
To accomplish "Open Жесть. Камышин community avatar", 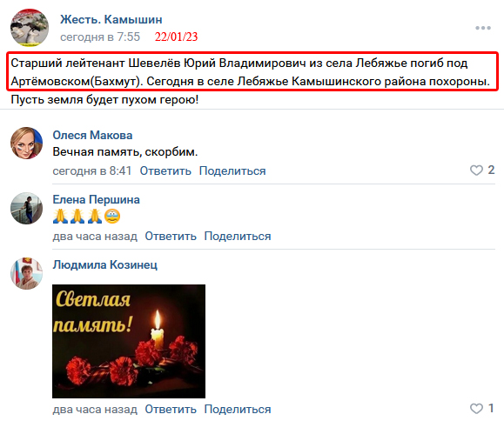I will tap(30, 28).
